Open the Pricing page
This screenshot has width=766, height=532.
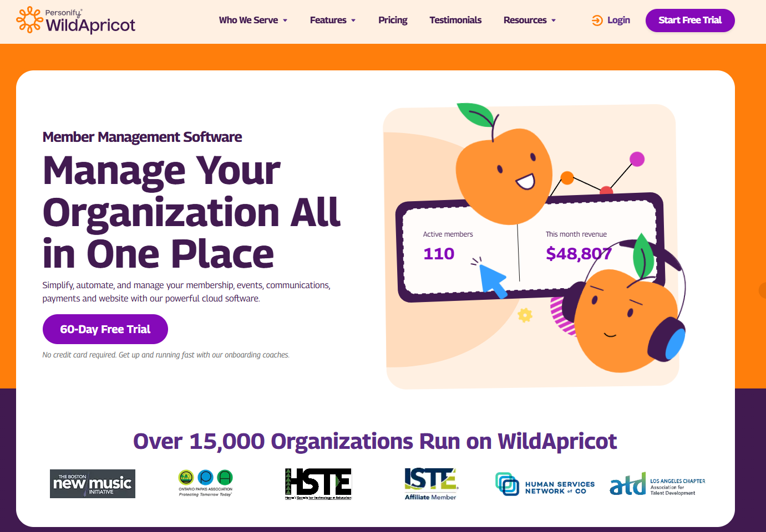tap(393, 20)
